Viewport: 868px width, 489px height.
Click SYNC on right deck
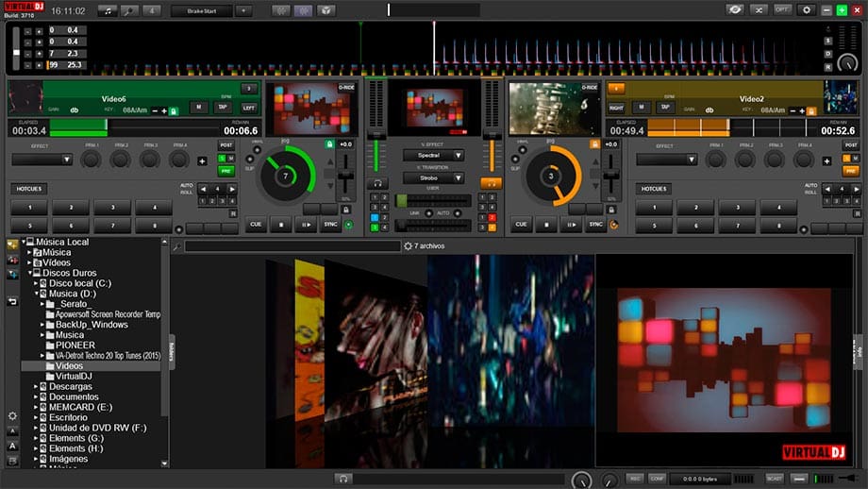point(595,225)
